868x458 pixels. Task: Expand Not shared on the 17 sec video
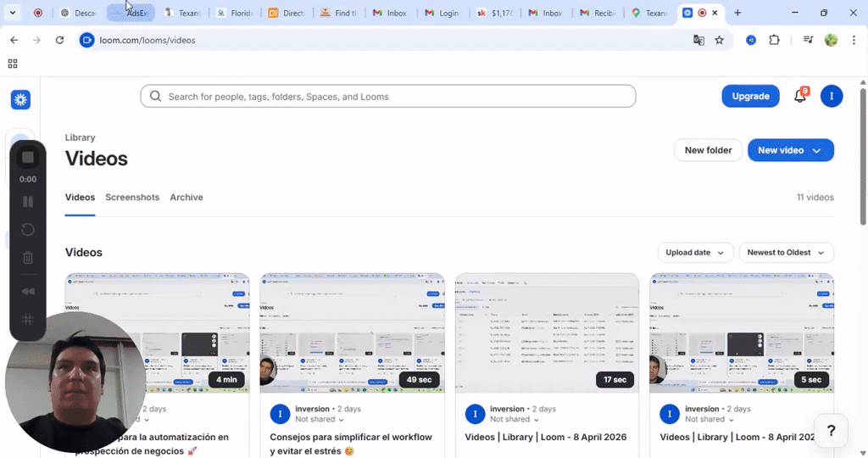tap(515, 419)
